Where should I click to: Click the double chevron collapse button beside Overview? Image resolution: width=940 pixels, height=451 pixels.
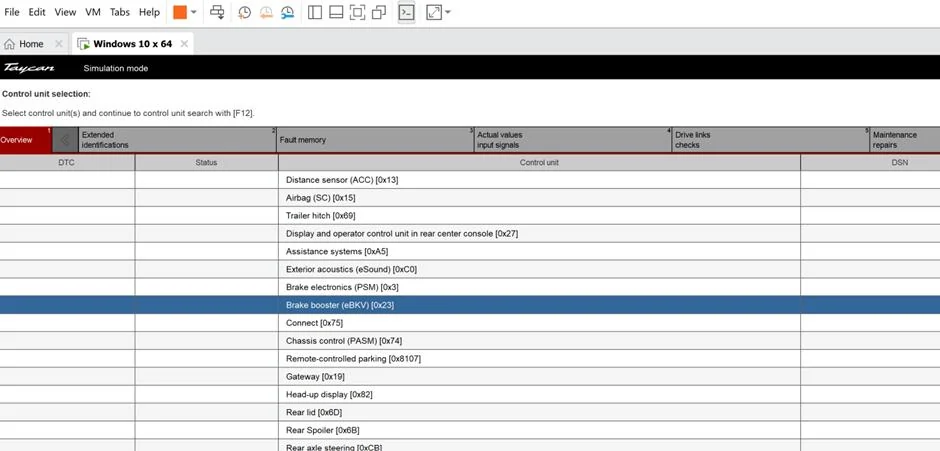(65, 140)
